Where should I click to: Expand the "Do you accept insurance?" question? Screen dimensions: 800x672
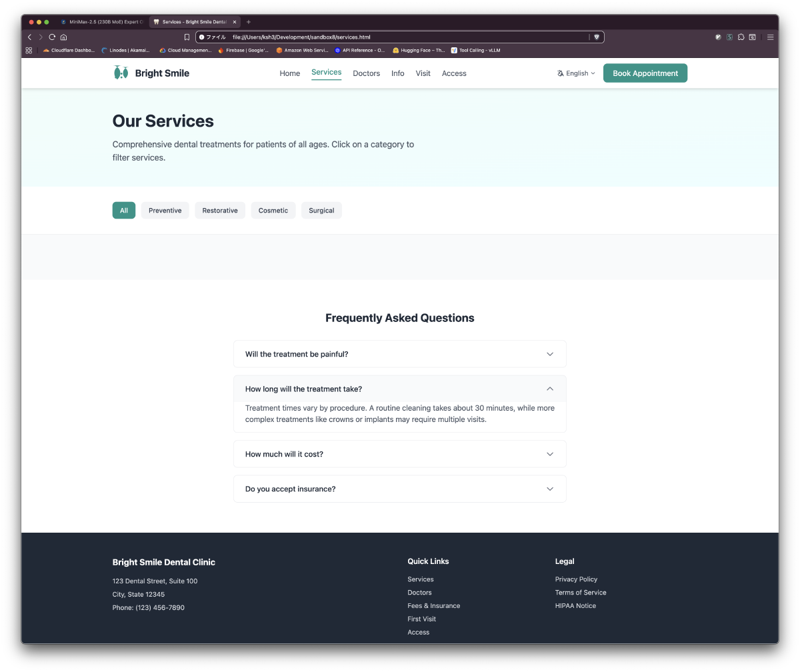[399, 489]
